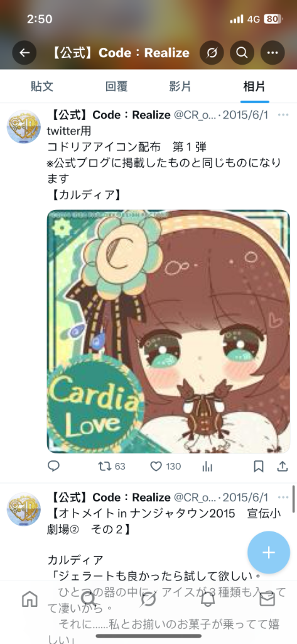The width and height of the screenshot is (297, 644).
Task: Open more options on the Cardia icon post
Action: (283, 114)
